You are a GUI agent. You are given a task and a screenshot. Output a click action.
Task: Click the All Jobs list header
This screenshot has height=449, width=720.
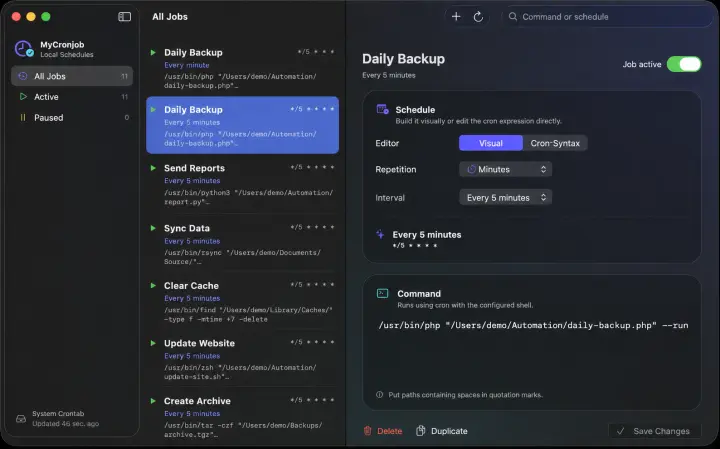coord(170,17)
